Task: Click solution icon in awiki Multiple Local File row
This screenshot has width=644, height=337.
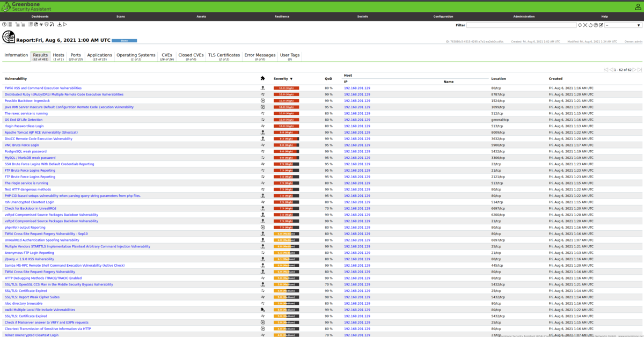Action: pyautogui.click(x=263, y=310)
